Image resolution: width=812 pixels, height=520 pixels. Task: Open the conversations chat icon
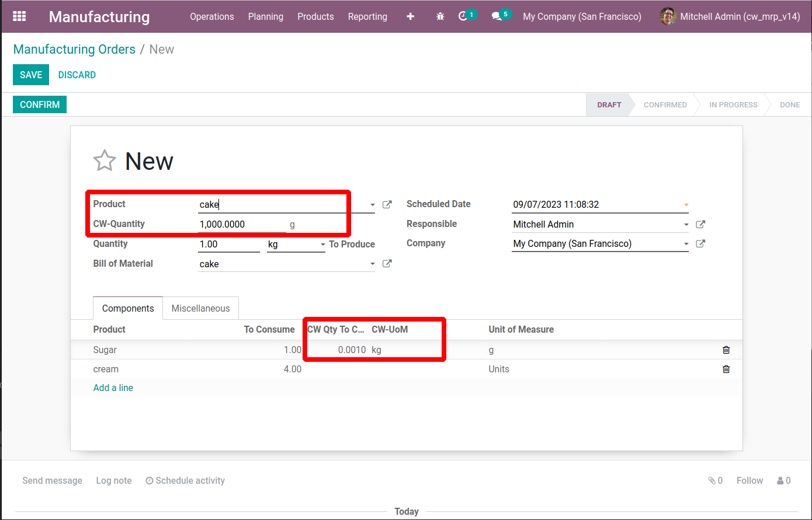coord(497,16)
